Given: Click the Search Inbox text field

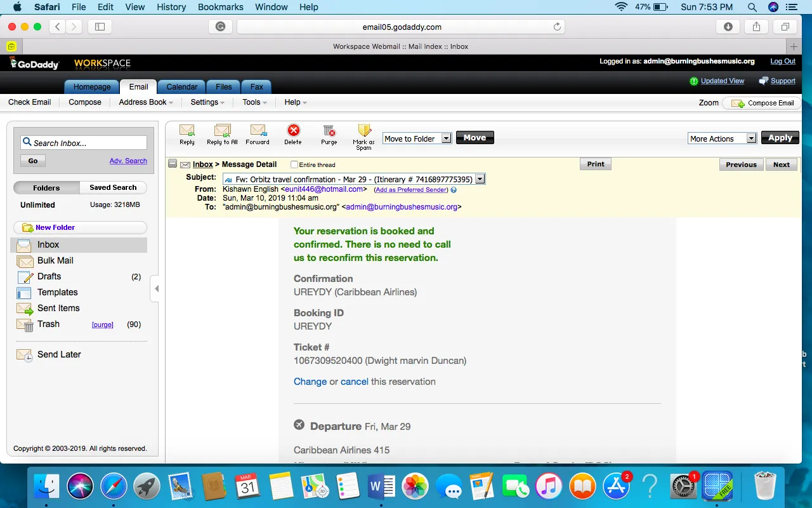Looking at the screenshot, I should pyautogui.click(x=84, y=143).
